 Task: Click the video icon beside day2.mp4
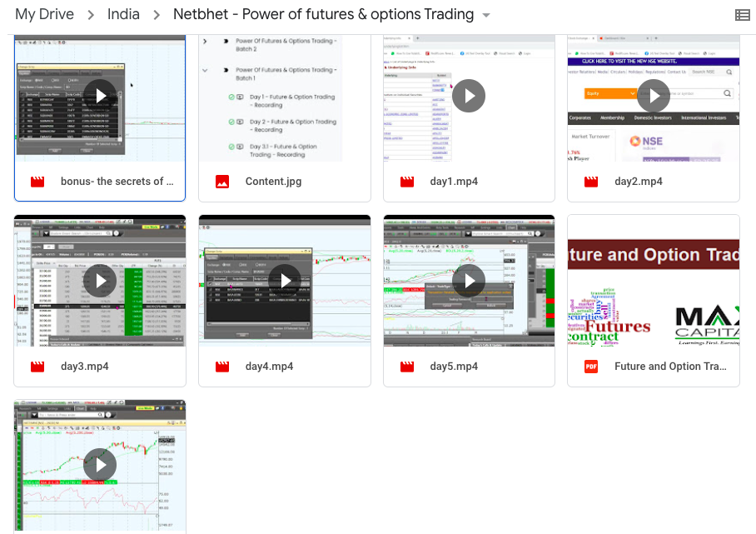coord(591,182)
